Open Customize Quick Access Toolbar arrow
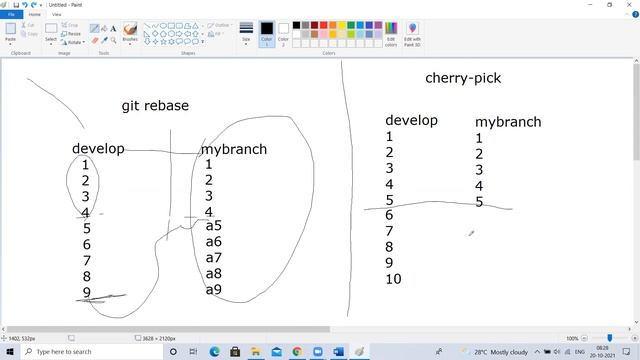 click(41, 5)
